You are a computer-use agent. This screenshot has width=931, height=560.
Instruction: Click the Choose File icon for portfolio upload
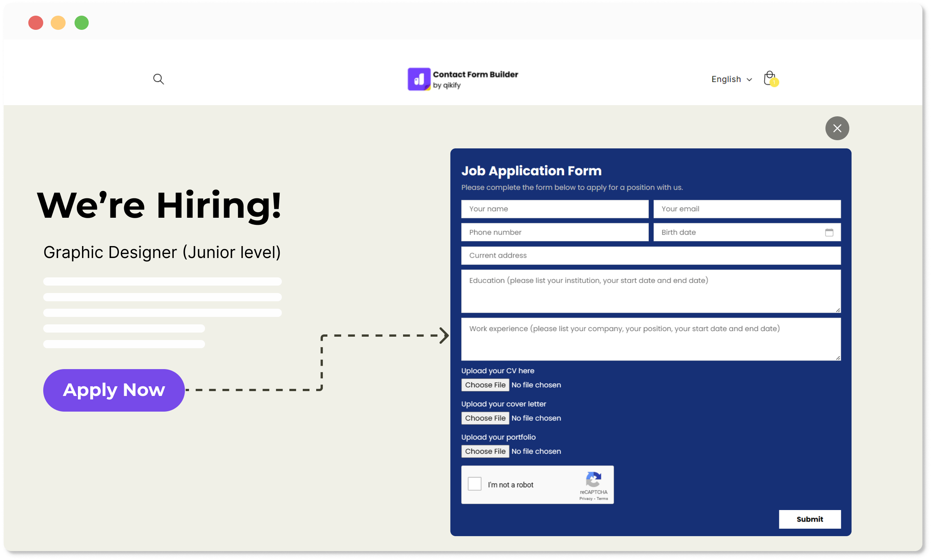coord(485,451)
